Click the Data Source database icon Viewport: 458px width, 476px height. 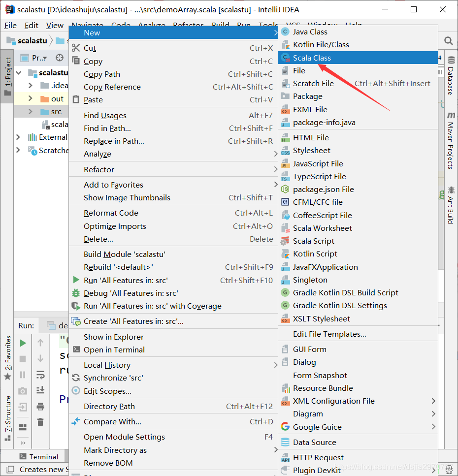click(x=285, y=442)
